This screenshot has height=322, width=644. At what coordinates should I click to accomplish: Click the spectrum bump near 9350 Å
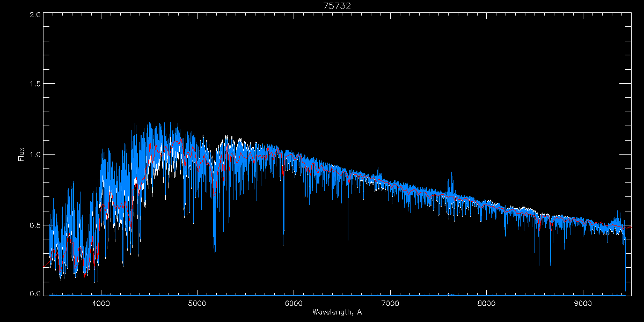[x=617, y=217]
